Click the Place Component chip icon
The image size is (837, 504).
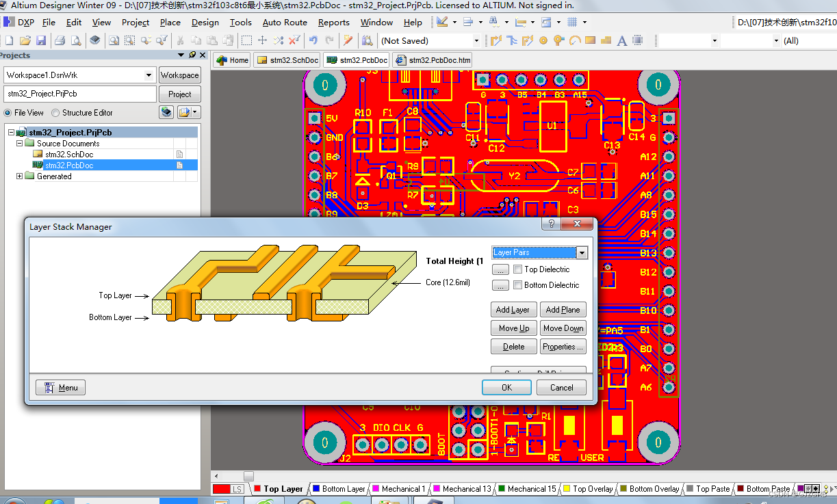click(x=638, y=40)
